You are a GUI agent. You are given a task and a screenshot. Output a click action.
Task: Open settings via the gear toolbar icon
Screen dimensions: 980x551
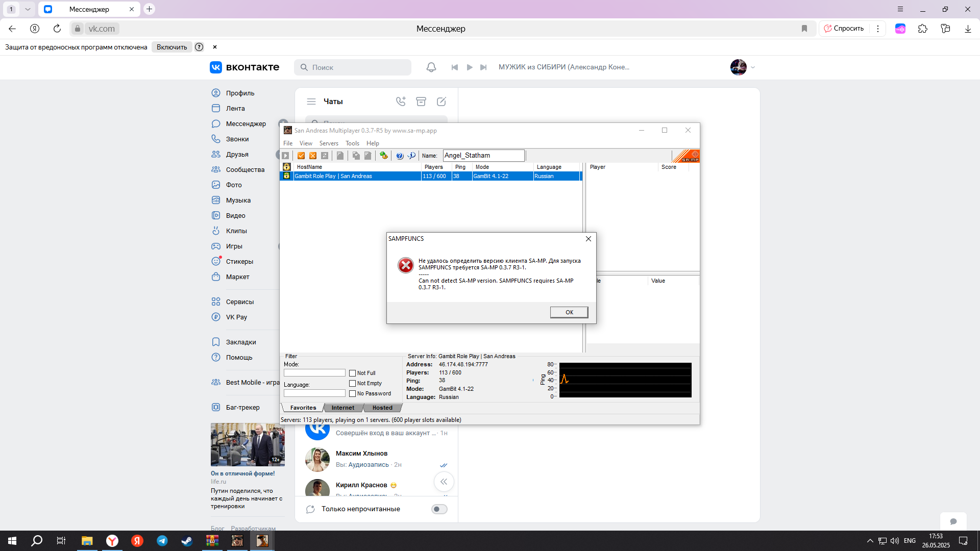click(x=384, y=156)
